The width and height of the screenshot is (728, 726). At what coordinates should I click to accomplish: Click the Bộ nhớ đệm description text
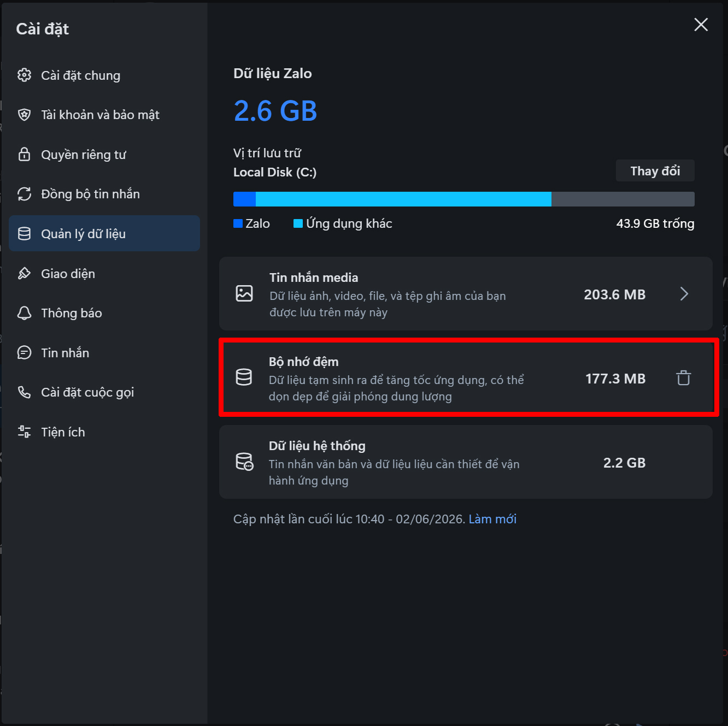[396, 388]
